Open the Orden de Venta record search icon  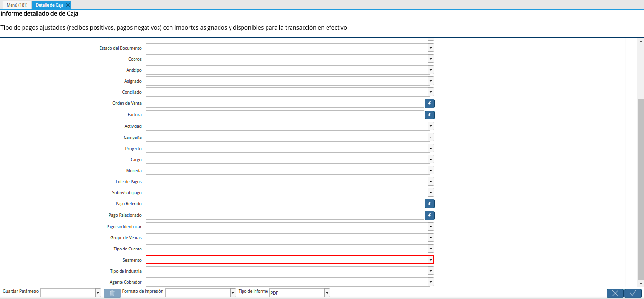429,103
